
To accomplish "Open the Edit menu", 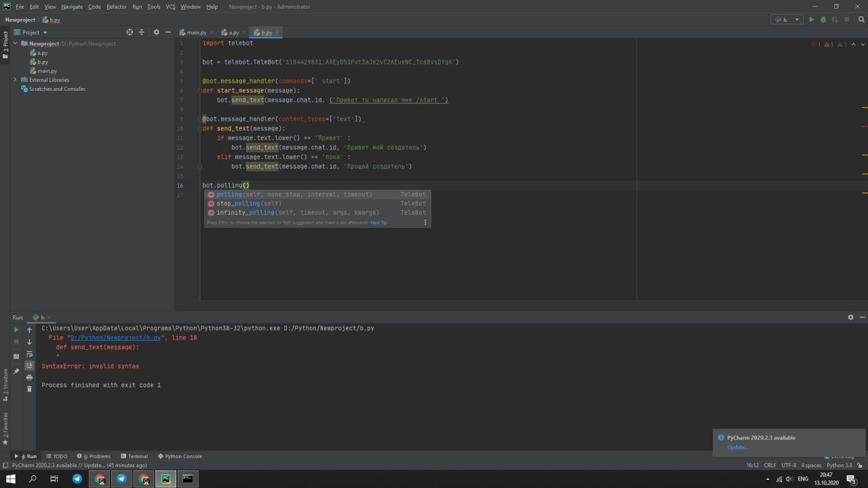I will [x=34, y=6].
